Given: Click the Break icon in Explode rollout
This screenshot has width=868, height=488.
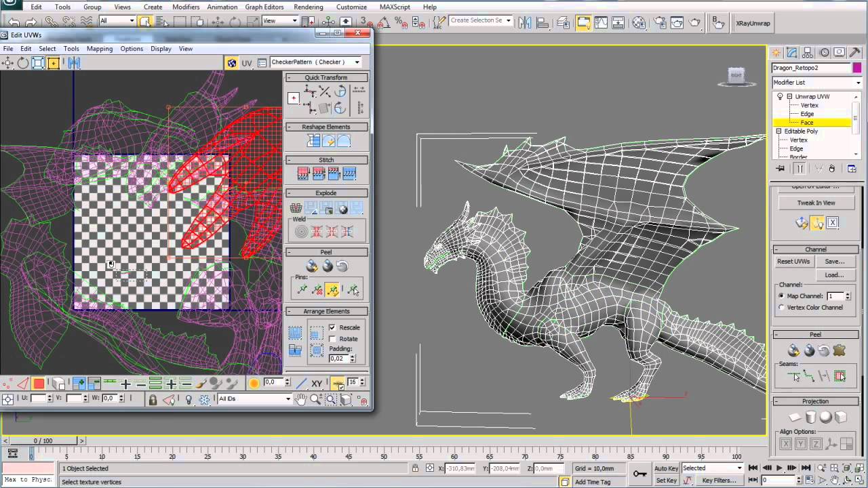Looking at the screenshot, I should tap(296, 209).
